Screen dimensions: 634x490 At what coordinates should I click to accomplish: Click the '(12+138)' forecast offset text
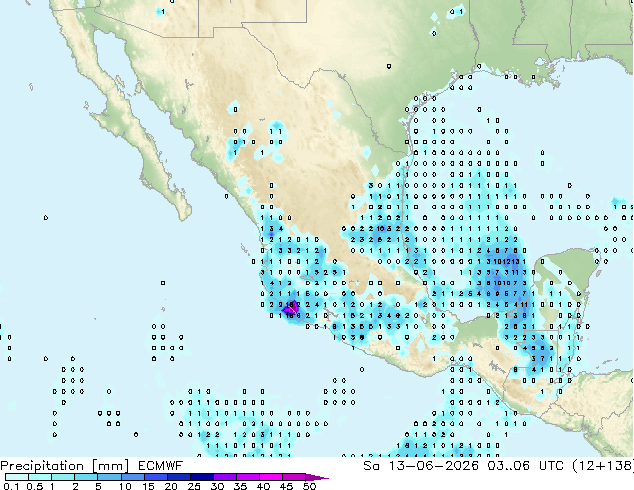tap(602, 466)
